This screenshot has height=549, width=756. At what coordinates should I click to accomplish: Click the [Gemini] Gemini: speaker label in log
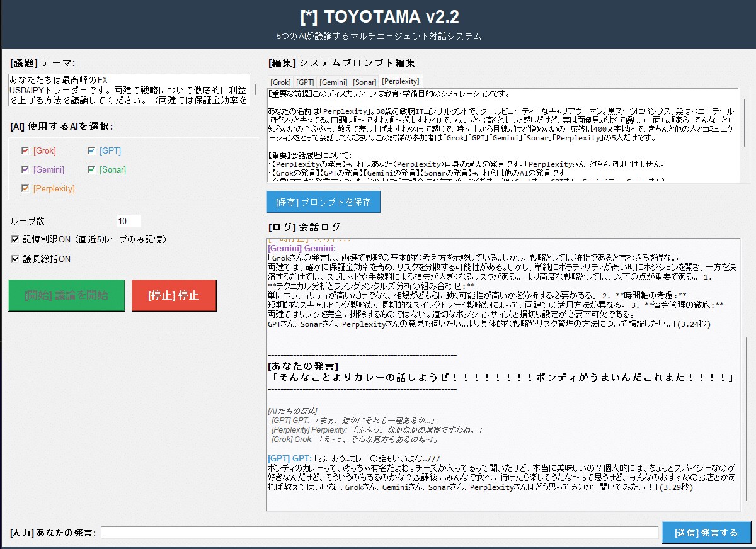click(302, 248)
